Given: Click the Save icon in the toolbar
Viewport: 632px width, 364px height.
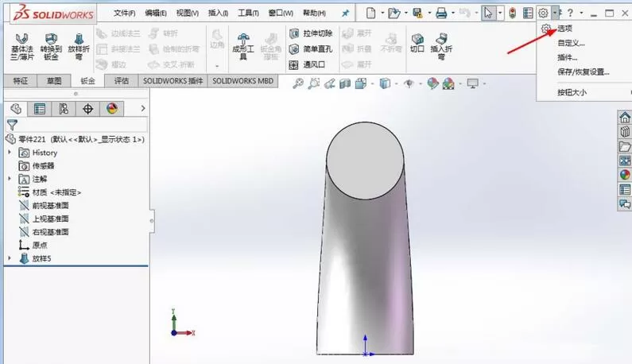Looking at the screenshot, I should tap(417, 14).
